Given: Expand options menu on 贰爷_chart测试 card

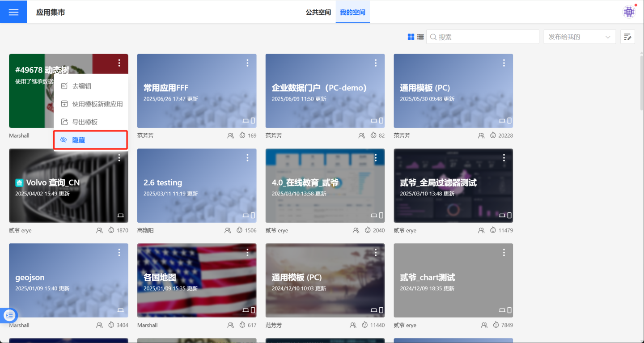Looking at the screenshot, I should tap(504, 253).
